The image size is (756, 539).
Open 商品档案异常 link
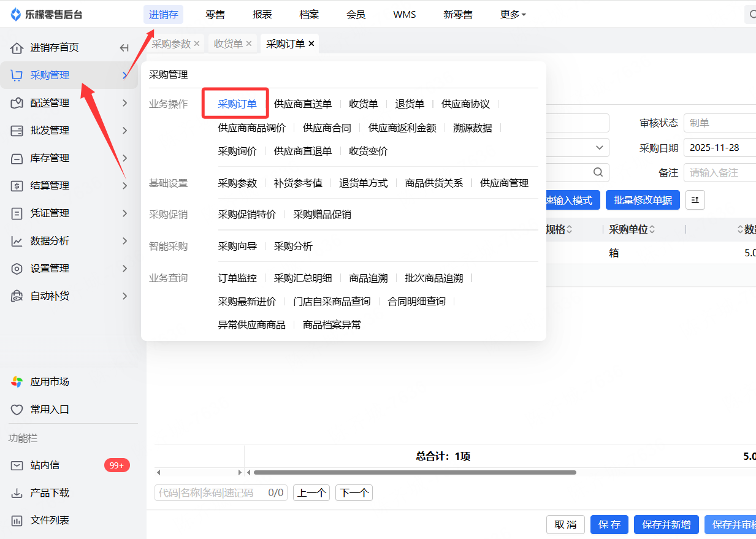tap(332, 325)
